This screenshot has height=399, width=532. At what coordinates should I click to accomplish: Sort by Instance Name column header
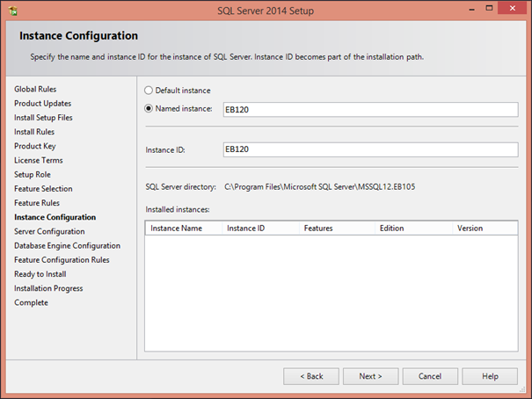point(184,229)
